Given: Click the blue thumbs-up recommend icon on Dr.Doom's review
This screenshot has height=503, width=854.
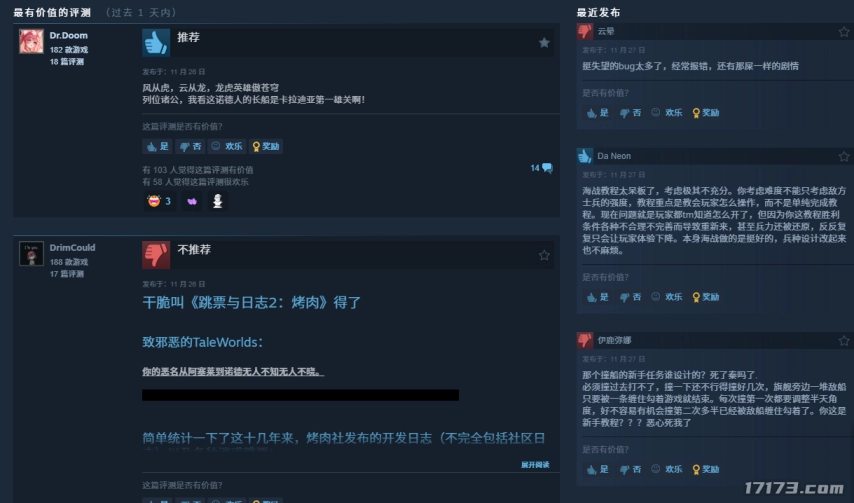Looking at the screenshot, I should 156,42.
